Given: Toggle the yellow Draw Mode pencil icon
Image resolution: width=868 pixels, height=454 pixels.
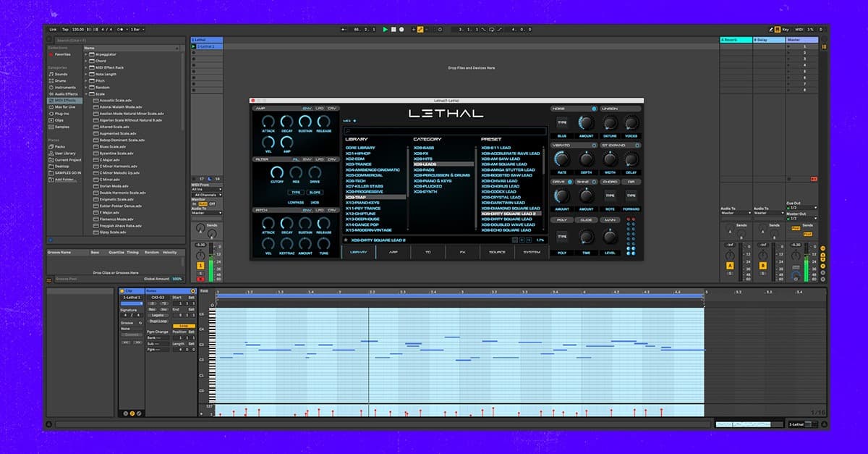Looking at the screenshot, I should coord(421,30).
